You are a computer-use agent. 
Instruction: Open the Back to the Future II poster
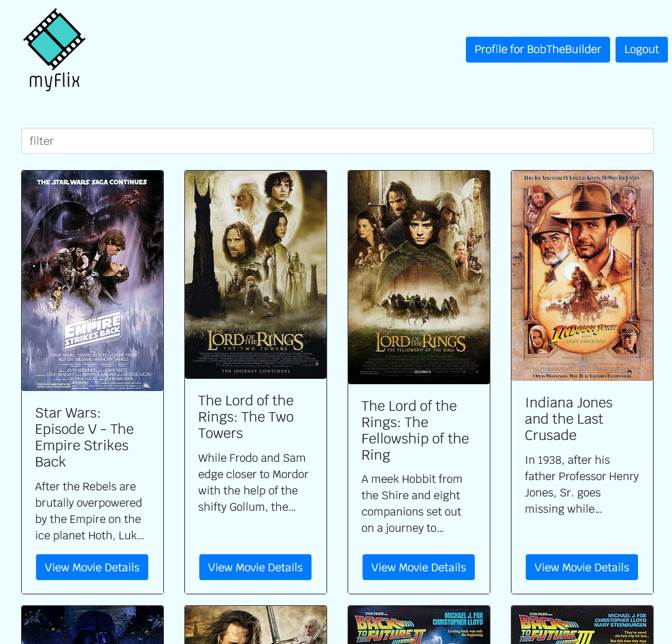coord(418,624)
